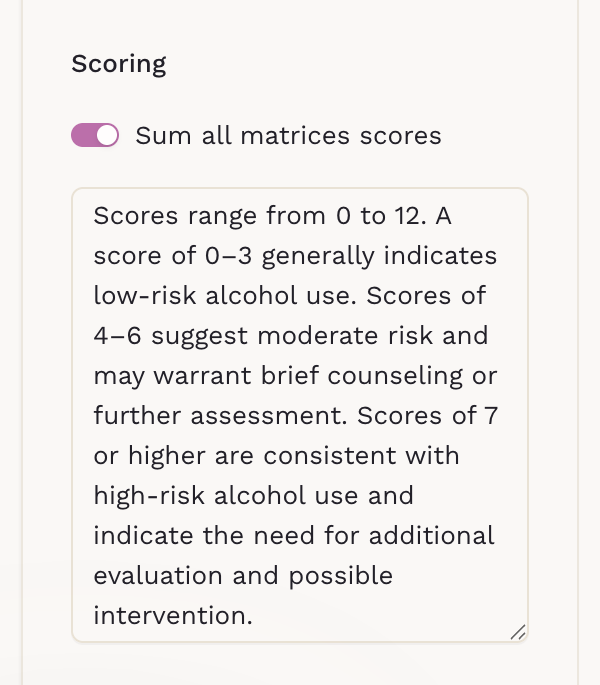Click the word 'moderate' in the textarea

point(318,336)
